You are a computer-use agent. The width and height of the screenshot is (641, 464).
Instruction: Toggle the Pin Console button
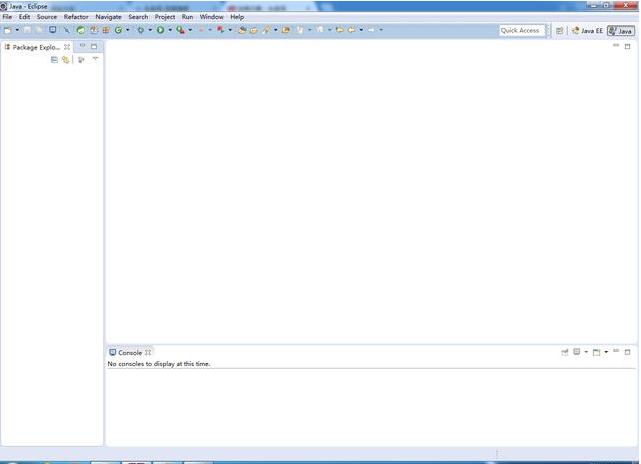click(565, 352)
